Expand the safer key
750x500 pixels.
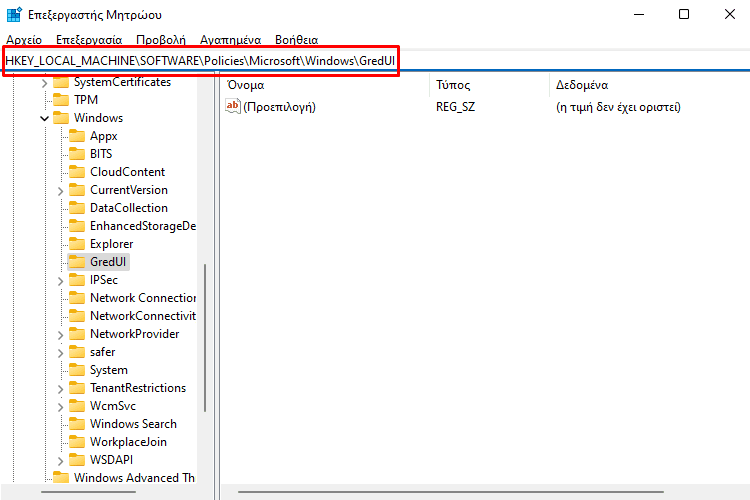point(61,353)
